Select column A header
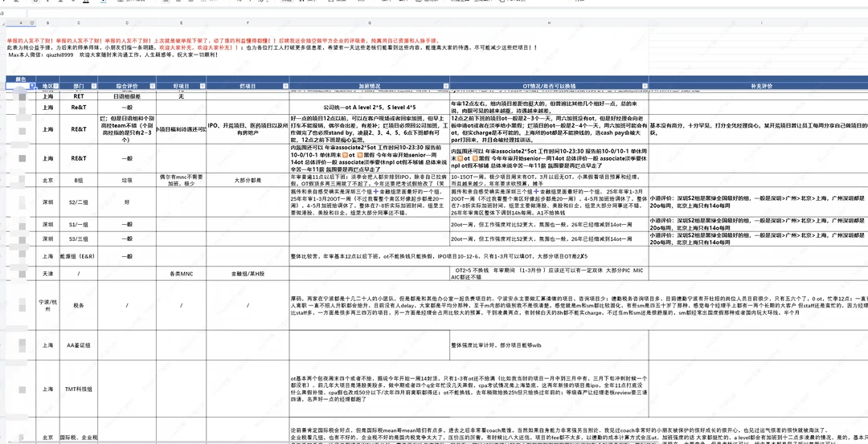The image size is (868, 444). click(21, 22)
